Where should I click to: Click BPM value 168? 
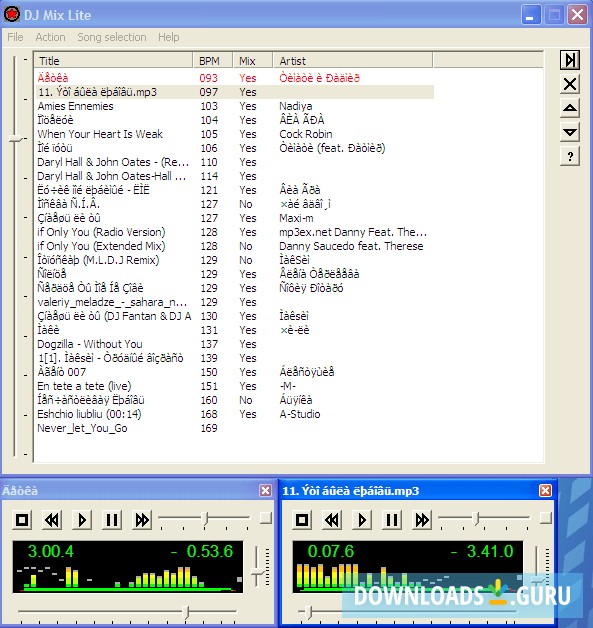point(209,414)
